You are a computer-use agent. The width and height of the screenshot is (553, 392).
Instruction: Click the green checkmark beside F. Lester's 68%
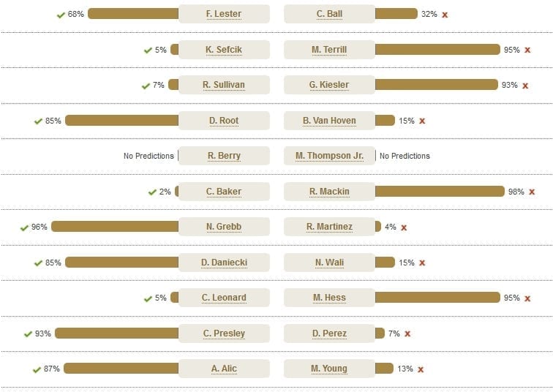click(61, 15)
